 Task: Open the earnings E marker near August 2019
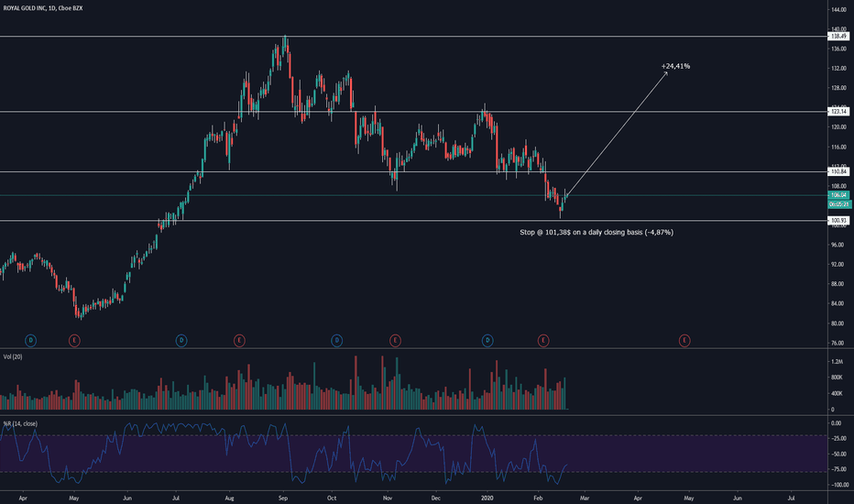[x=239, y=341]
